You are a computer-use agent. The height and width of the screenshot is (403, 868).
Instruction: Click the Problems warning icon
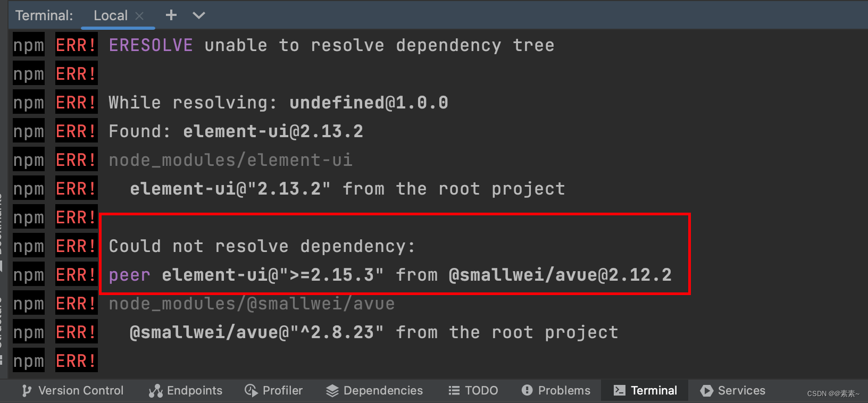[x=527, y=390]
